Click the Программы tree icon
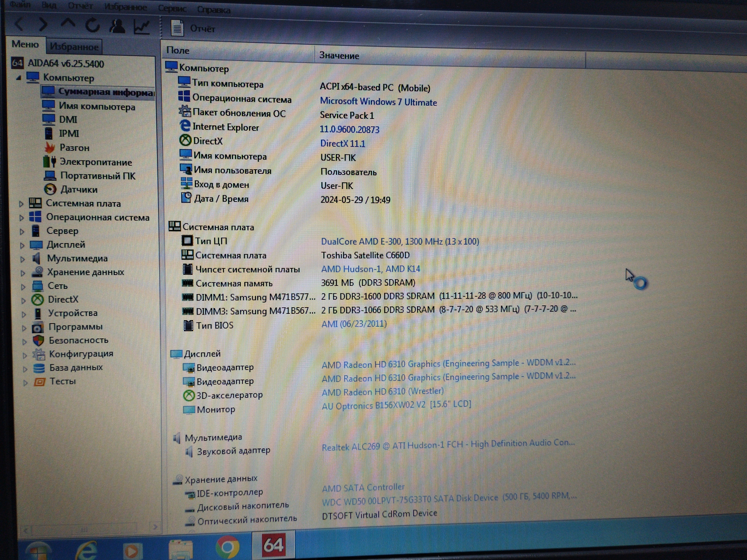The image size is (747, 560). pos(38,327)
